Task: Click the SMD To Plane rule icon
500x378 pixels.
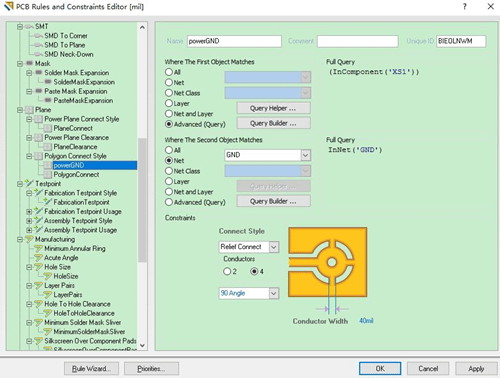Action: point(39,45)
